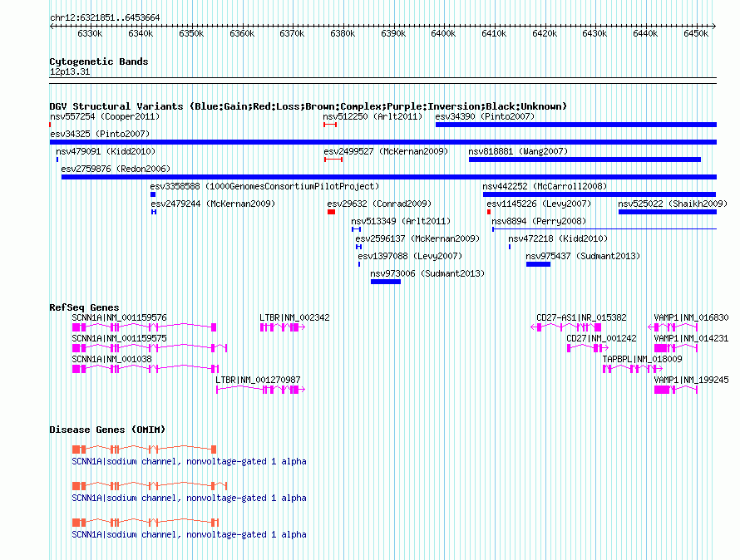
Task: Select the esv29632 (Conrad2009) label
Action: point(379,204)
